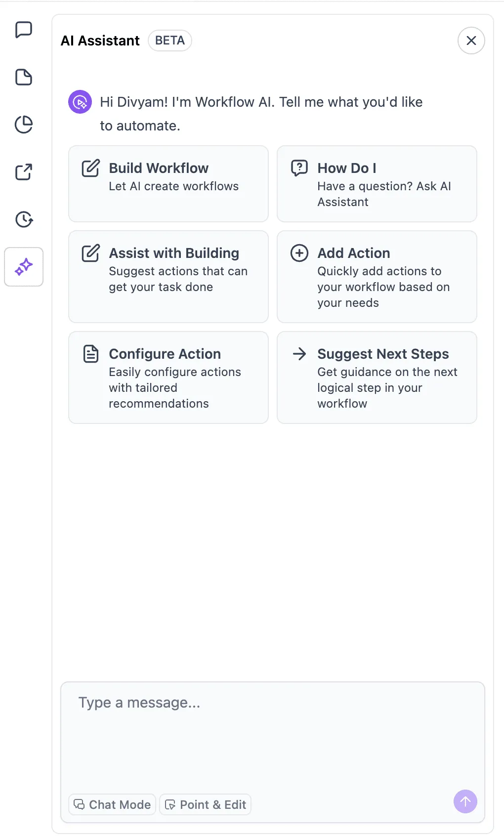Viewport: 504px width, 839px height.
Task: Open the pie chart analytics icon
Action: tap(24, 125)
